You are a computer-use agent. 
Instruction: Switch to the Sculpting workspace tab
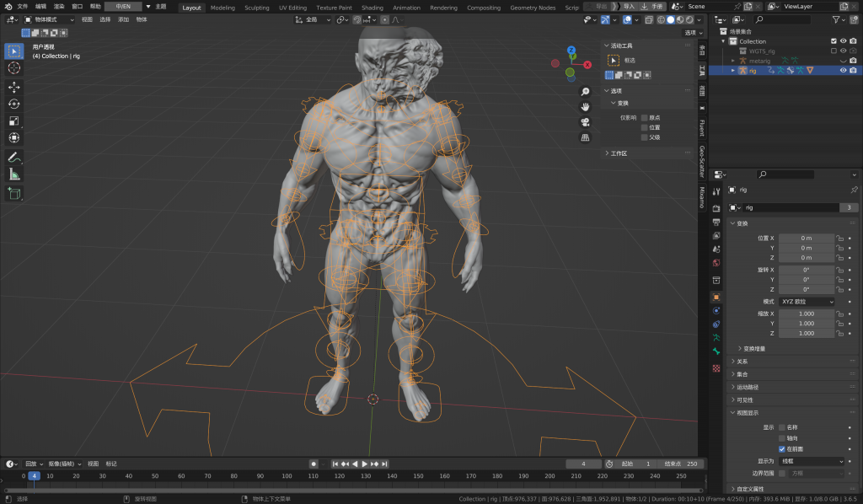click(x=256, y=8)
